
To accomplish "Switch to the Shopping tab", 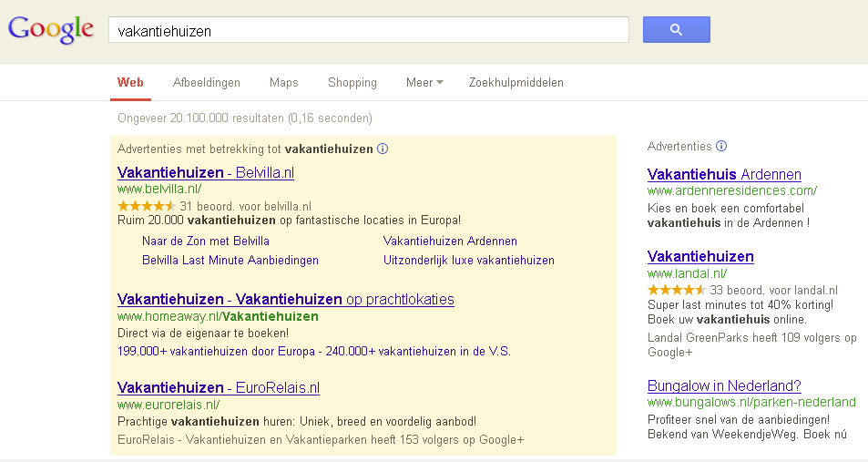I will (352, 83).
